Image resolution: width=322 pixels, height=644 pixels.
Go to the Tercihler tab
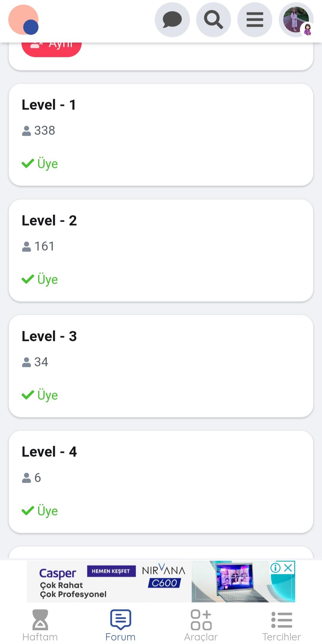coord(281,626)
